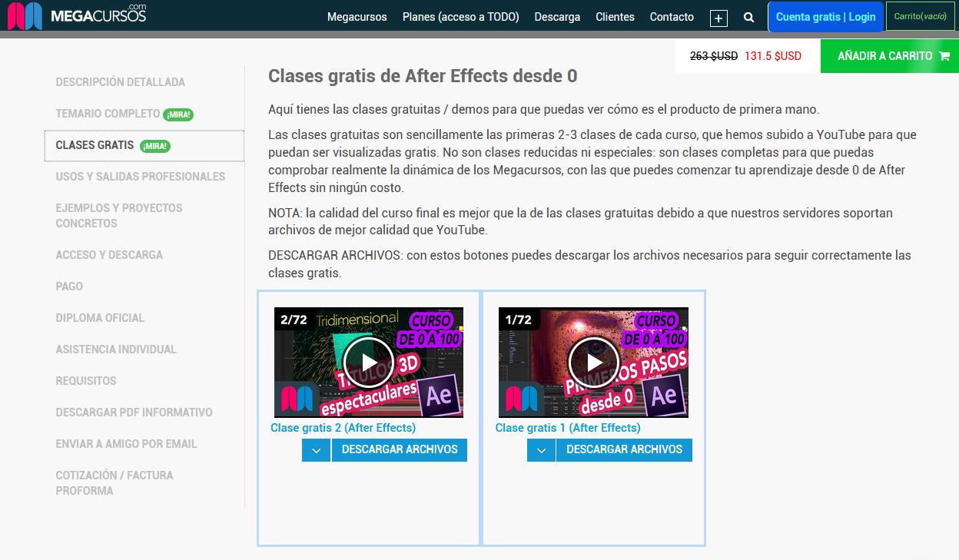Select Descargar PDF Informativo in sidebar
This screenshot has width=959, height=560.
click(x=134, y=413)
